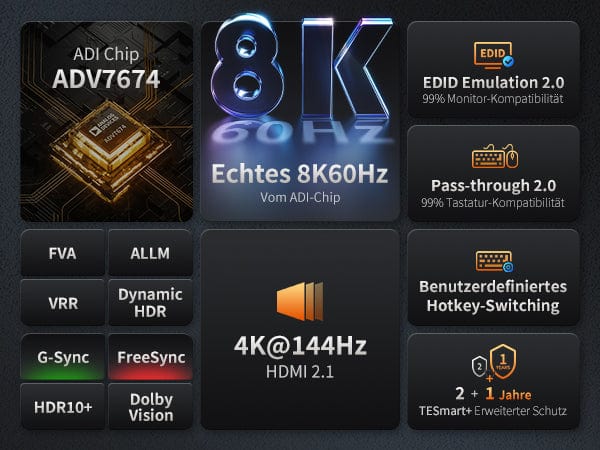Choose the HDR10+ tile
Image resolution: width=600 pixels, height=450 pixels.
[63, 407]
